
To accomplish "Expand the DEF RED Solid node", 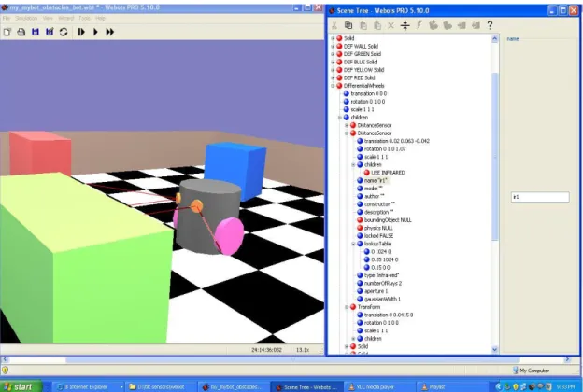I will click(333, 78).
